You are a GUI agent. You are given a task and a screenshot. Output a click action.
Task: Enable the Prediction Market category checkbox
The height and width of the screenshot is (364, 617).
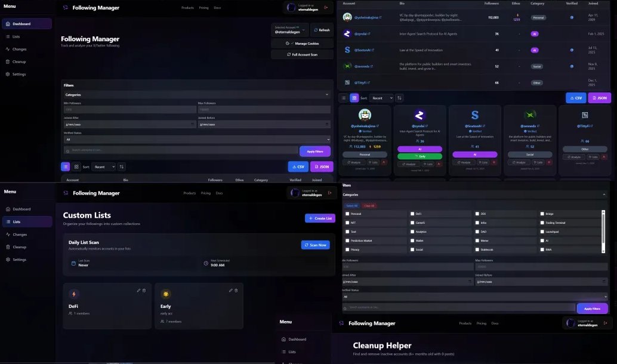point(347,240)
